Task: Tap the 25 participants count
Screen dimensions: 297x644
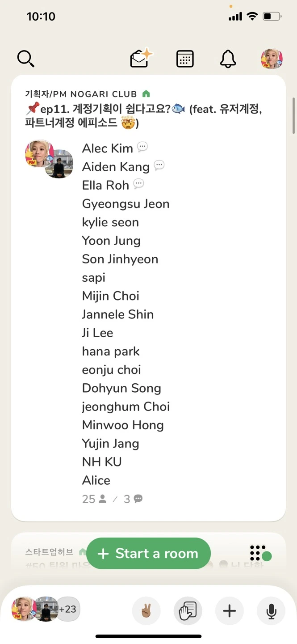Action: pos(94,499)
